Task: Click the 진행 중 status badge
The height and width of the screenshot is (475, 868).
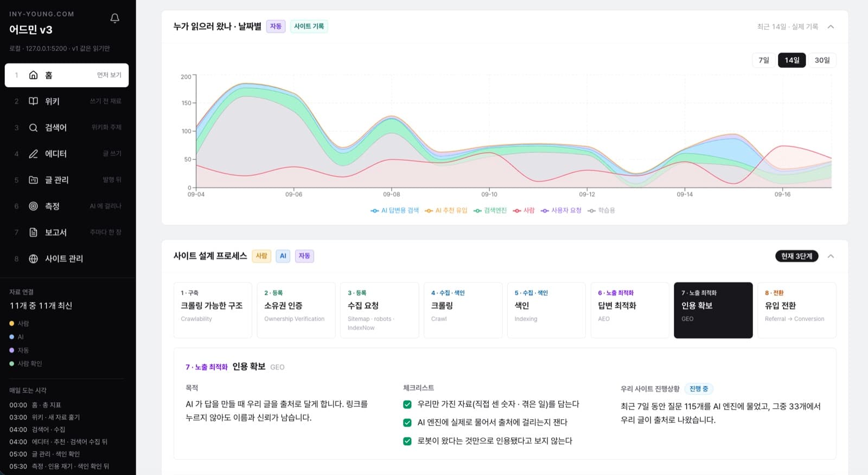Action: click(699, 389)
